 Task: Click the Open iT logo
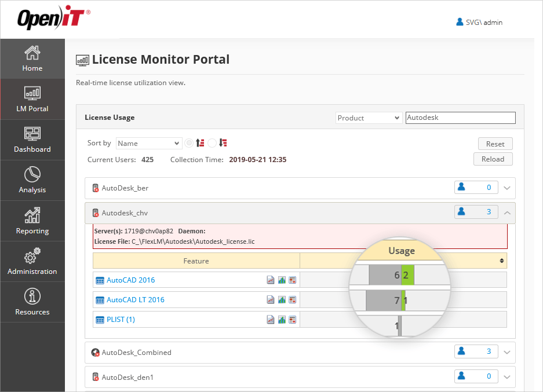54,17
